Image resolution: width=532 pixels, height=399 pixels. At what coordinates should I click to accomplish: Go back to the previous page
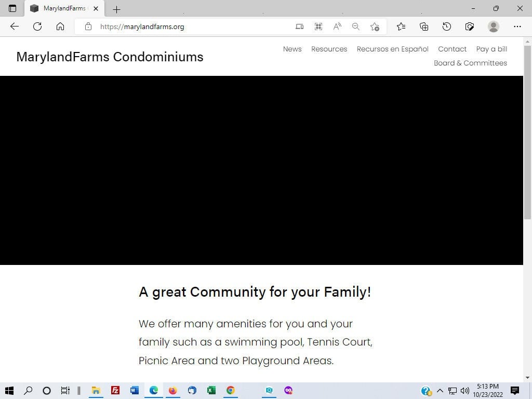[14, 26]
